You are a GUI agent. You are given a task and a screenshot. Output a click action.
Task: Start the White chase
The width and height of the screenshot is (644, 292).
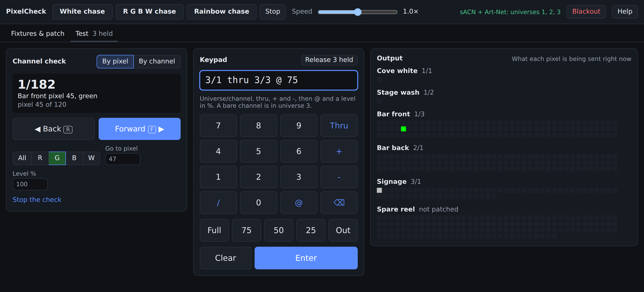(82, 12)
